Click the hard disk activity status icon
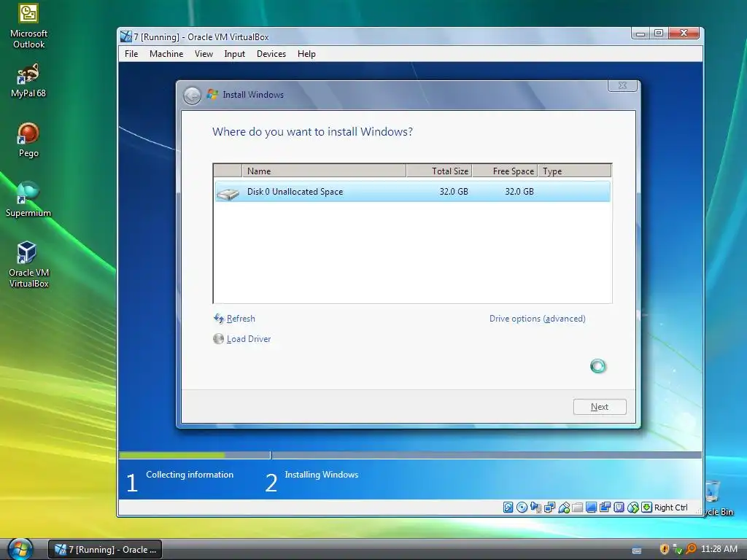The height and width of the screenshot is (560, 747). (x=508, y=507)
